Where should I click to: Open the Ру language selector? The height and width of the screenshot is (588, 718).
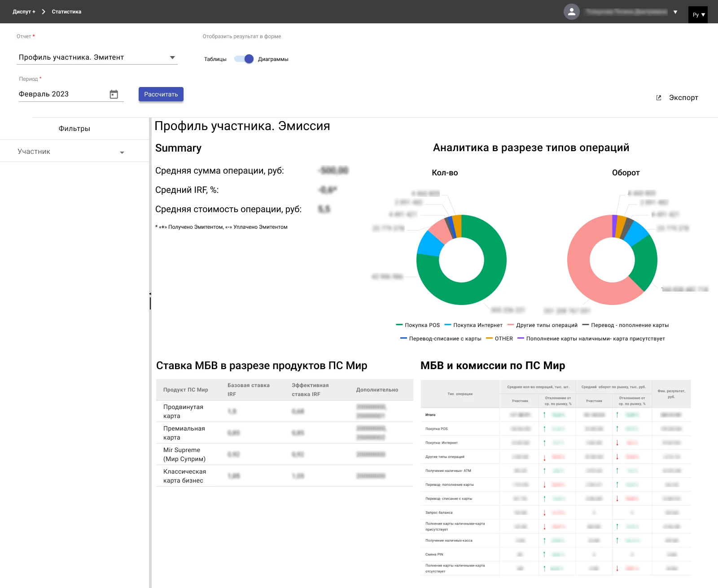(698, 15)
